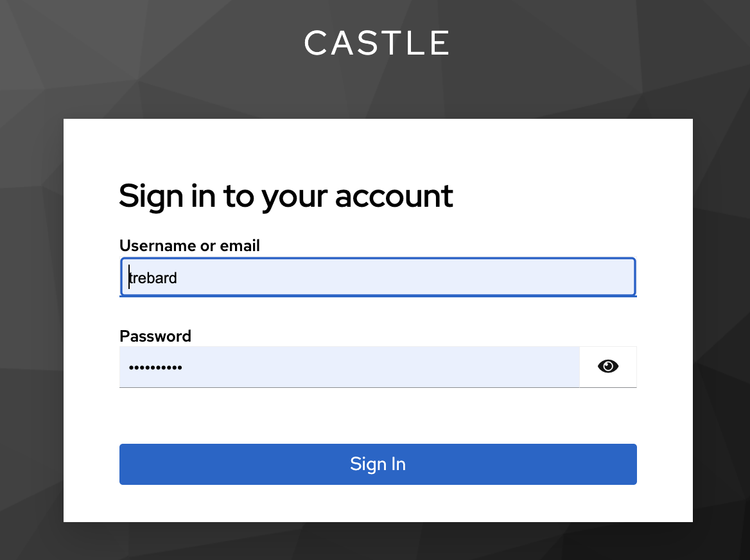Click the "Username or email" label

189,245
